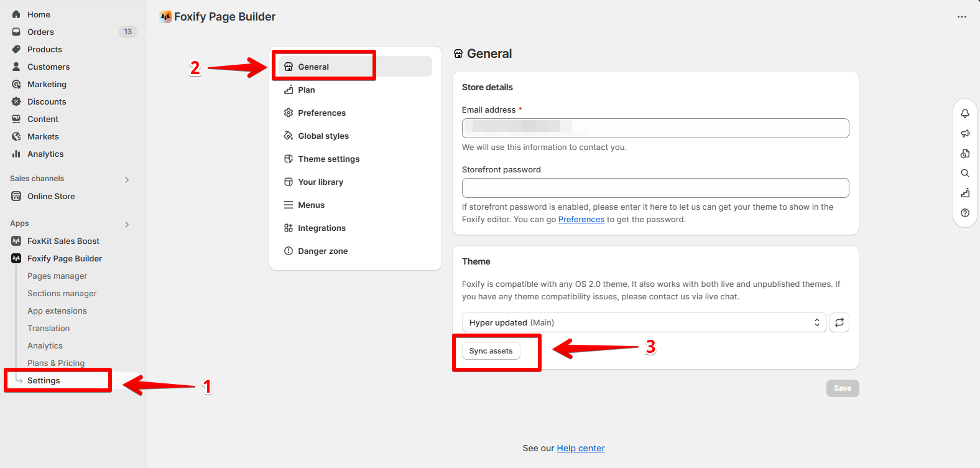
Task: Open App extensions sub-item
Action: point(57,311)
